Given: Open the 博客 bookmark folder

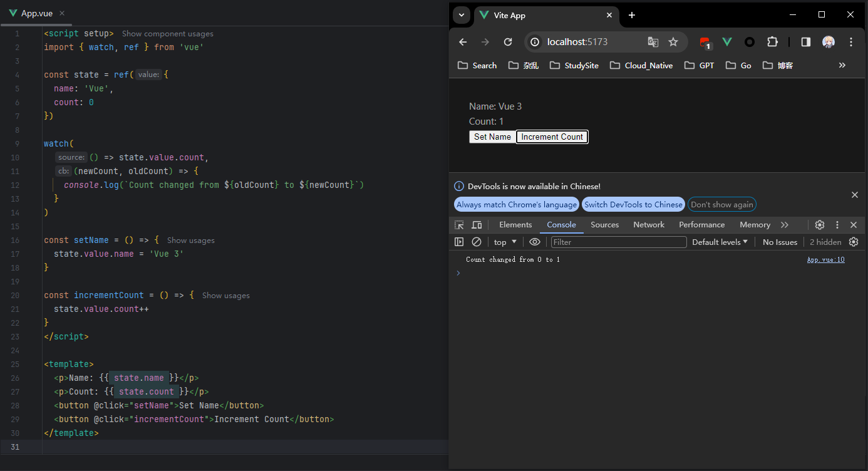Looking at the screenshot, I should (778, 65).
